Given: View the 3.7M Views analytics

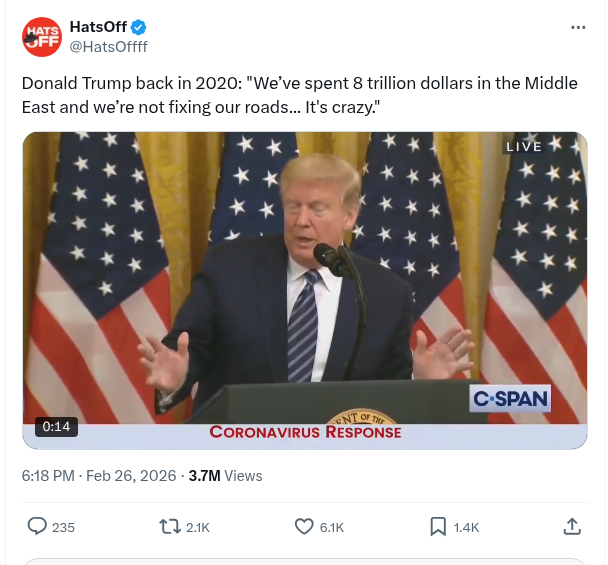Looking at the screenshot, I should coord(225,476).
